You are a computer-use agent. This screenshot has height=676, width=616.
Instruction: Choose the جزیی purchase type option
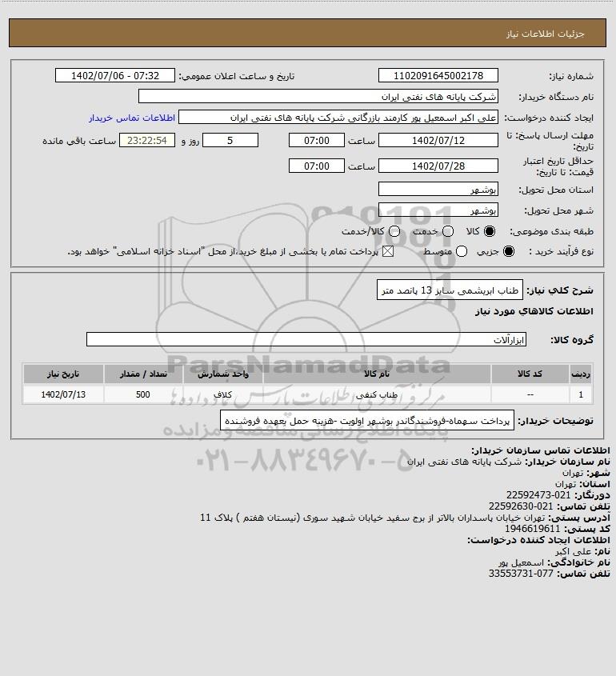tap(509, 251)
